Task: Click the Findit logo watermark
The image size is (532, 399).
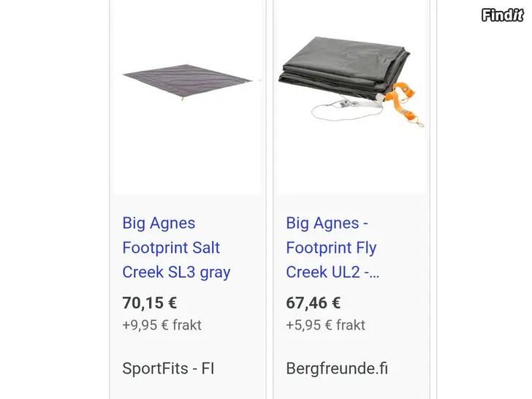Action: pyautogui.click(x=503, y=15)
